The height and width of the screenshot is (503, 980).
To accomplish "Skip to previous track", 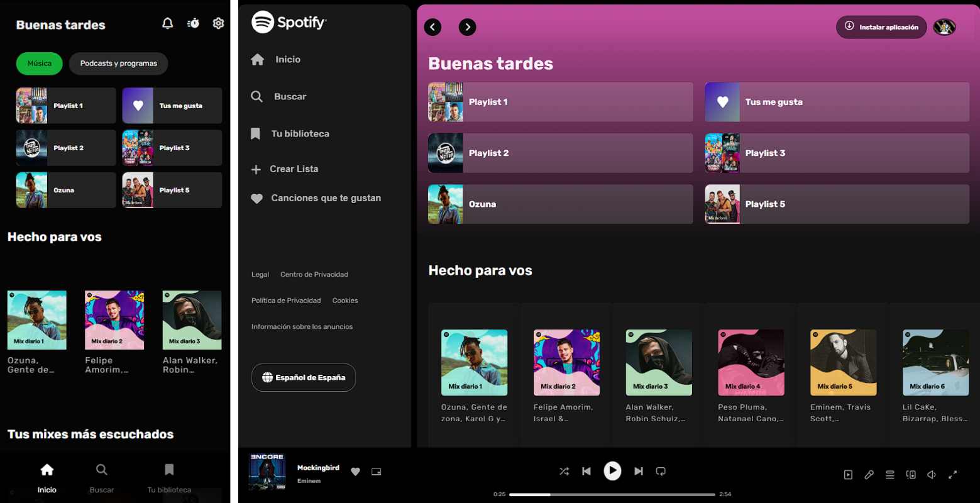I will coord(586,471).
